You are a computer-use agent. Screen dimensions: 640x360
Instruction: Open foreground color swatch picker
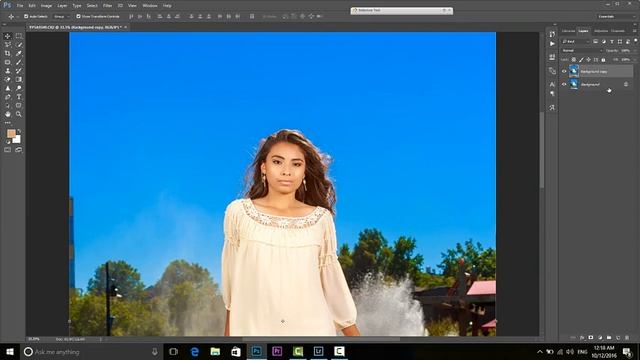click(11, 133)
